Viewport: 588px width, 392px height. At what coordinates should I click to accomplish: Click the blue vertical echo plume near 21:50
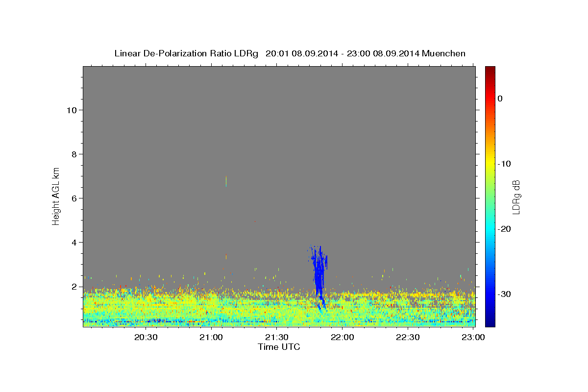(319, 277)
